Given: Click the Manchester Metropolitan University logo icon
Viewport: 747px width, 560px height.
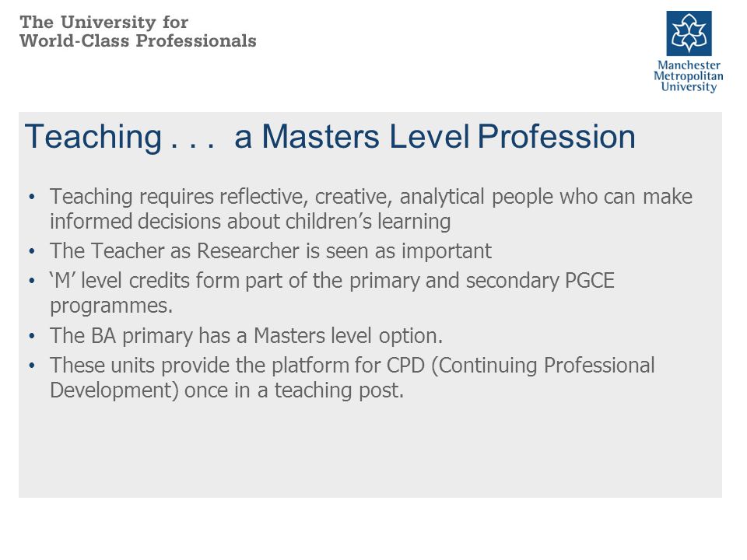Looking at the screenshot, I should (x=689, y=33).
